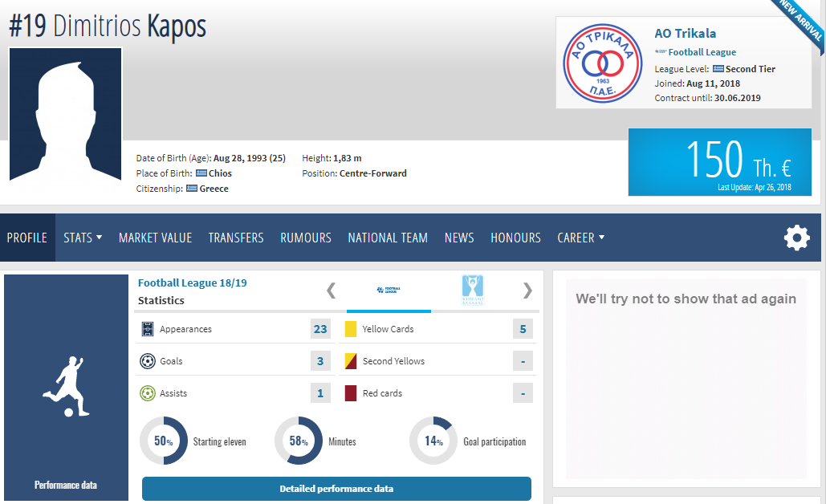Click the Second Tier league level text
This screenshot has width=826, height=504.
pyautogui.click(x=750, y=69)
